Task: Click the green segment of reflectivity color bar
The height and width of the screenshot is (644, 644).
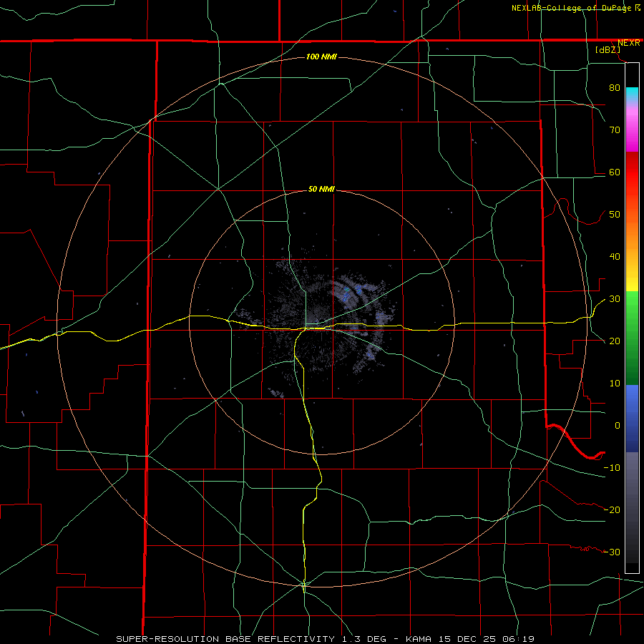Action: click(632, 338)
